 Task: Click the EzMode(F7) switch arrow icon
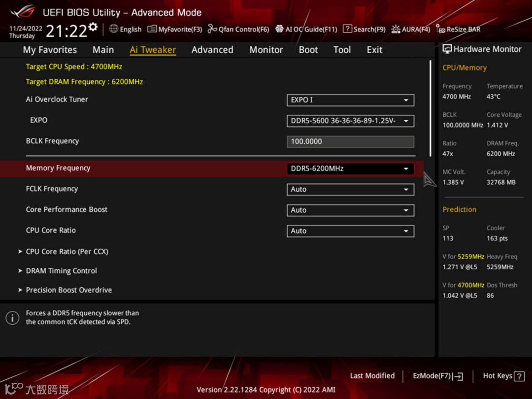pos(458,376)
